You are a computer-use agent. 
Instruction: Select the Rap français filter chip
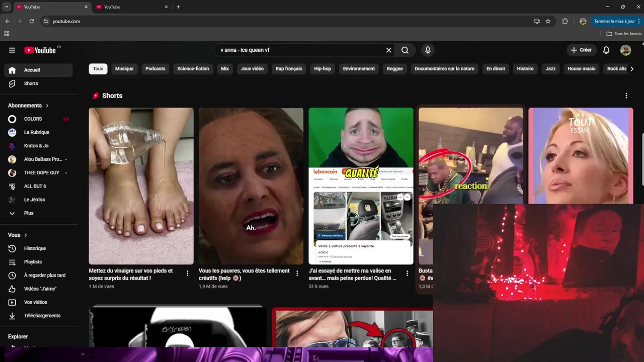point(289,69)
